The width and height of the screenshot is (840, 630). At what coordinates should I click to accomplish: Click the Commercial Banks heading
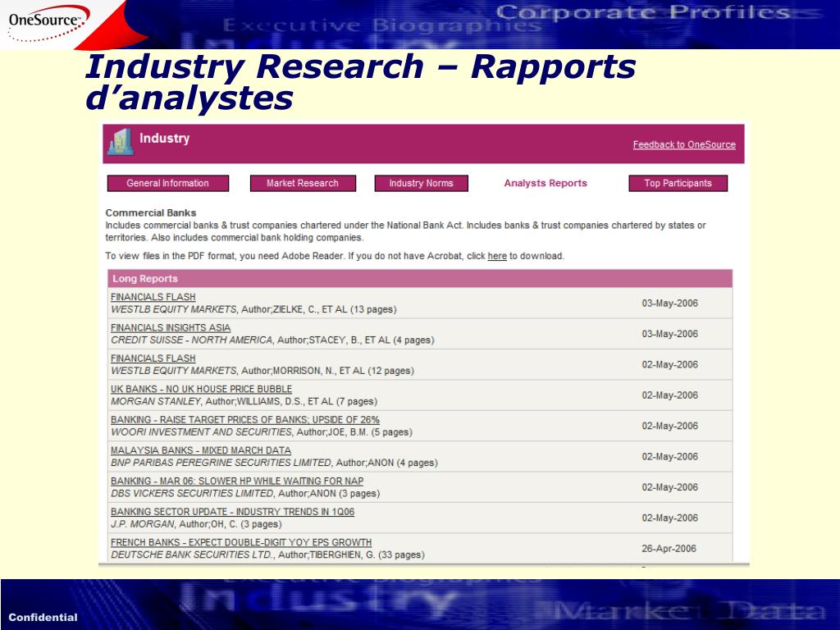click(151, 212)
